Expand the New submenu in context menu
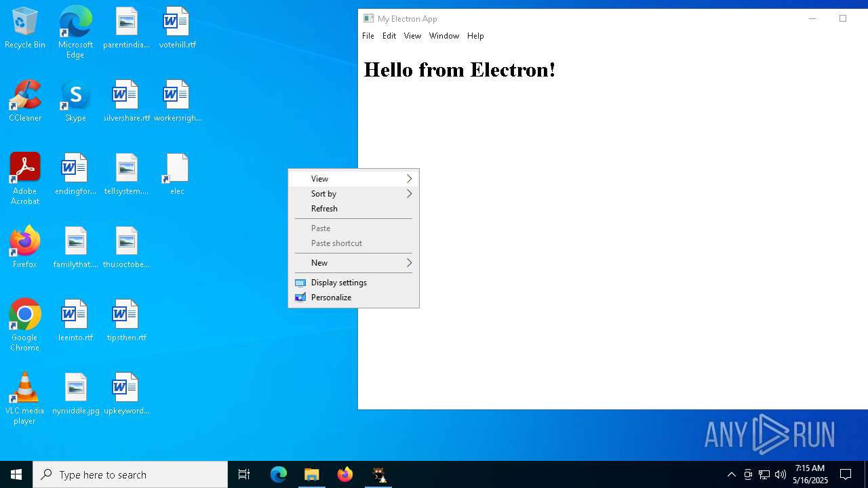This screenshot has height=488, width=868. coord(353,263)
